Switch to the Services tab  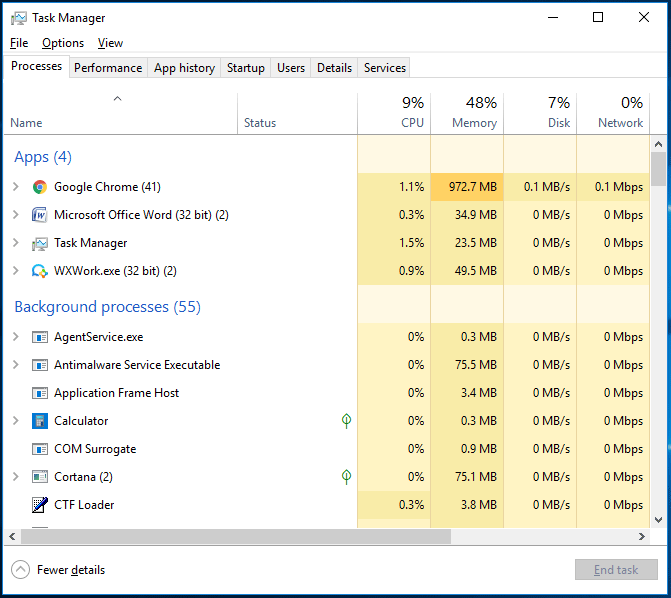point(384,68)
